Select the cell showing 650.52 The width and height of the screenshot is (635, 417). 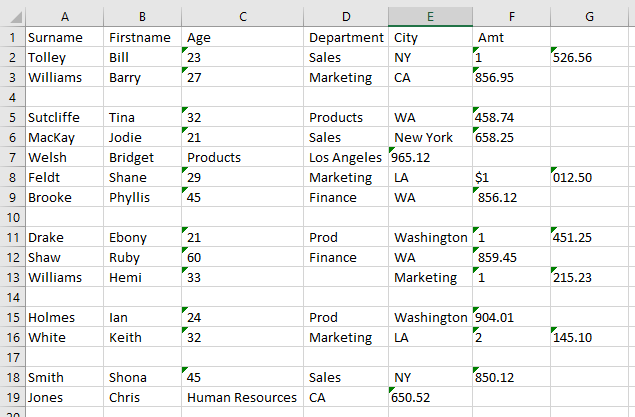pos(430,397)
